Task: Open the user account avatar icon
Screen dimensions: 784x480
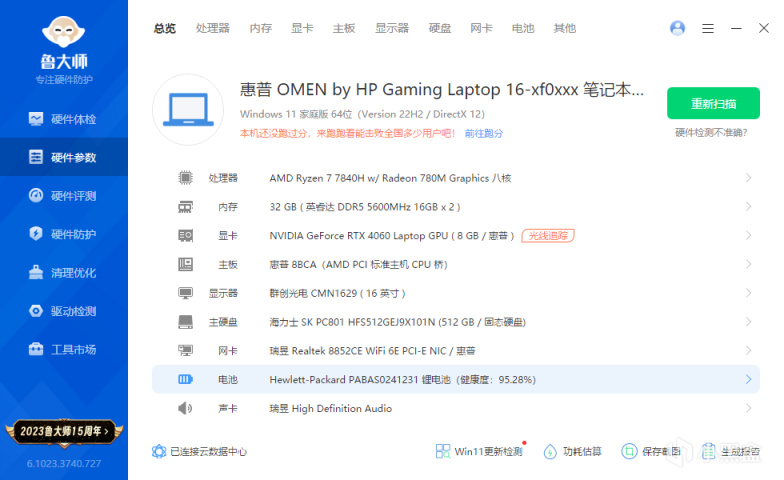Action: (x=677, y=28)
